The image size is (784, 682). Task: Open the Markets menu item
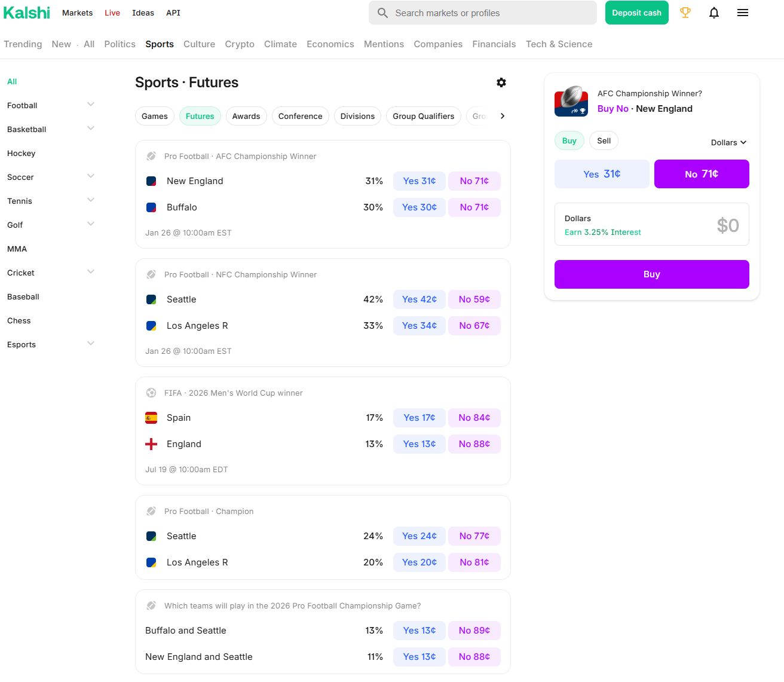[x=77, y=13]
